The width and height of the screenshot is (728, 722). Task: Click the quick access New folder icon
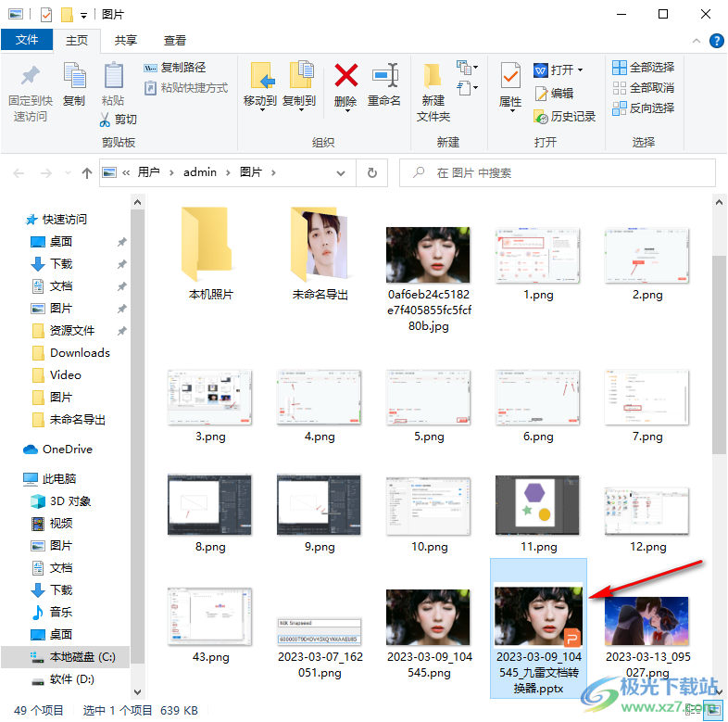coord(68,15)
